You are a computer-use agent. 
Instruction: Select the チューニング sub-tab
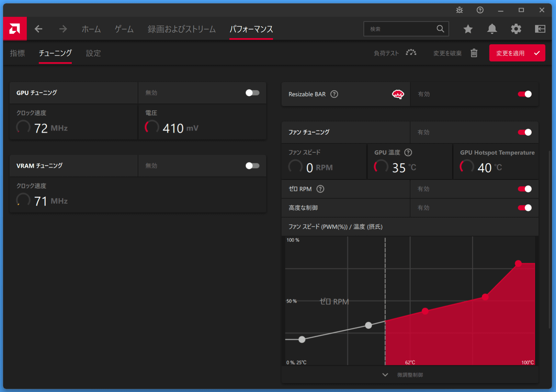[55, 53]
